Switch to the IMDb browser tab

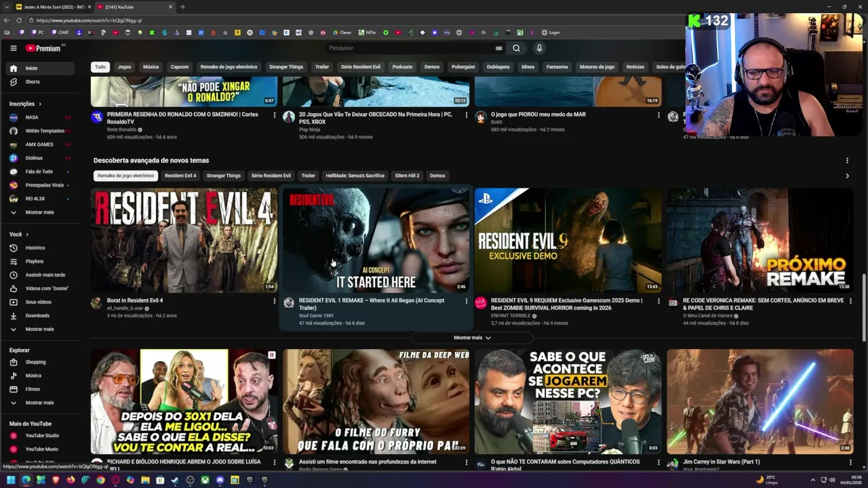53,7
